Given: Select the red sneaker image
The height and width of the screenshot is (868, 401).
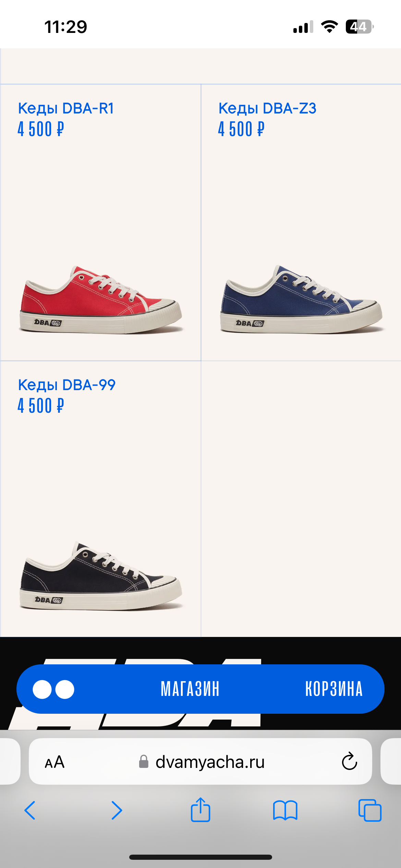Looking at the screenshot, I should [100, 299].
